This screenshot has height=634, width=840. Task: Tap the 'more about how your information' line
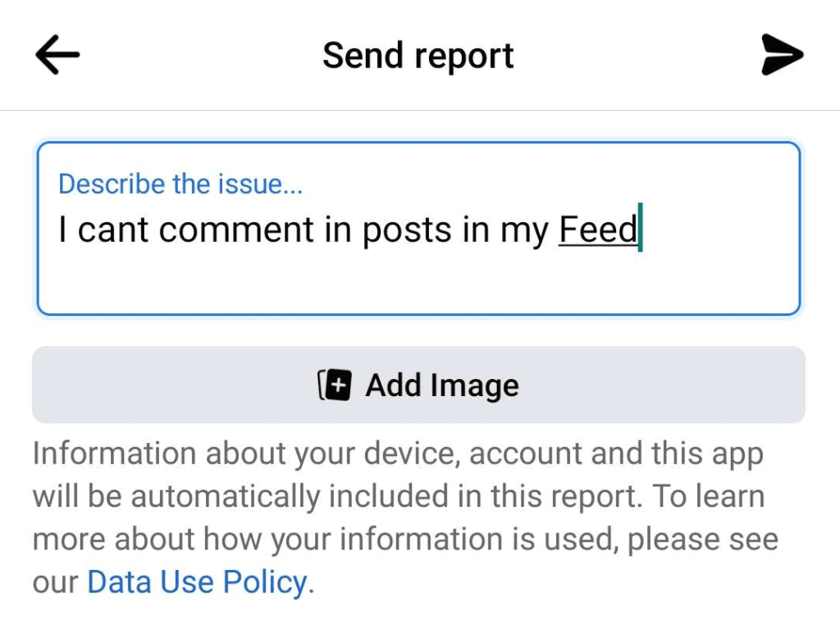coord(405,540)
